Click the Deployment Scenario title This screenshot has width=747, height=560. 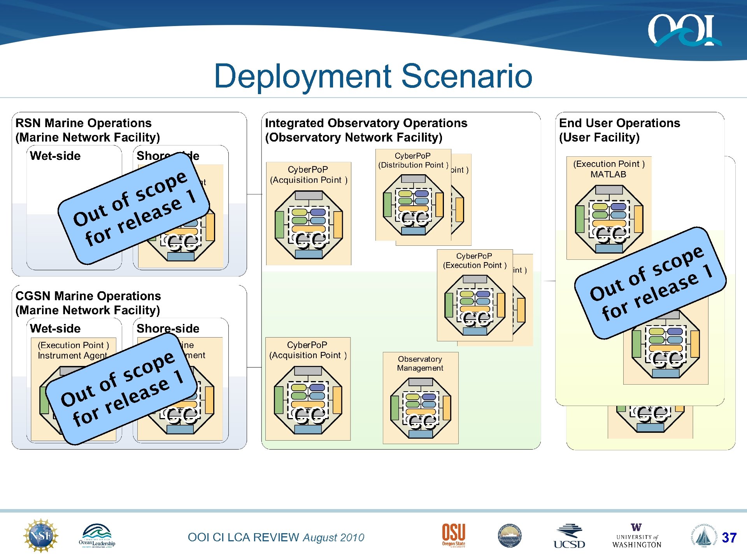click(x=373, y=76)
